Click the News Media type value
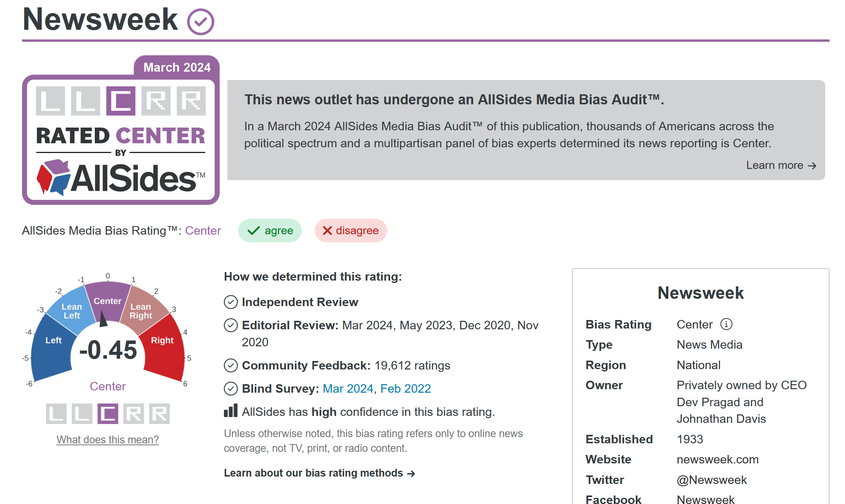Viewport: 845px width, 504px height. pyautogui.click(x=710, y=345)
